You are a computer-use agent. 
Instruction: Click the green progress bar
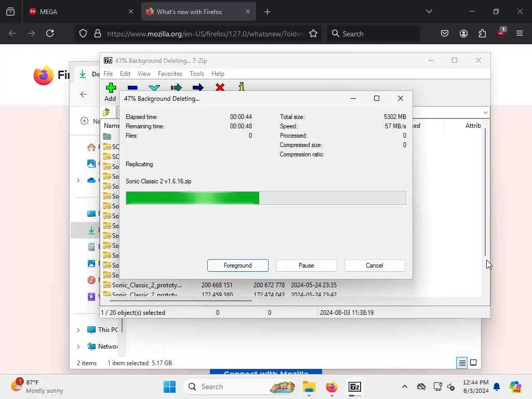[265, 198]
